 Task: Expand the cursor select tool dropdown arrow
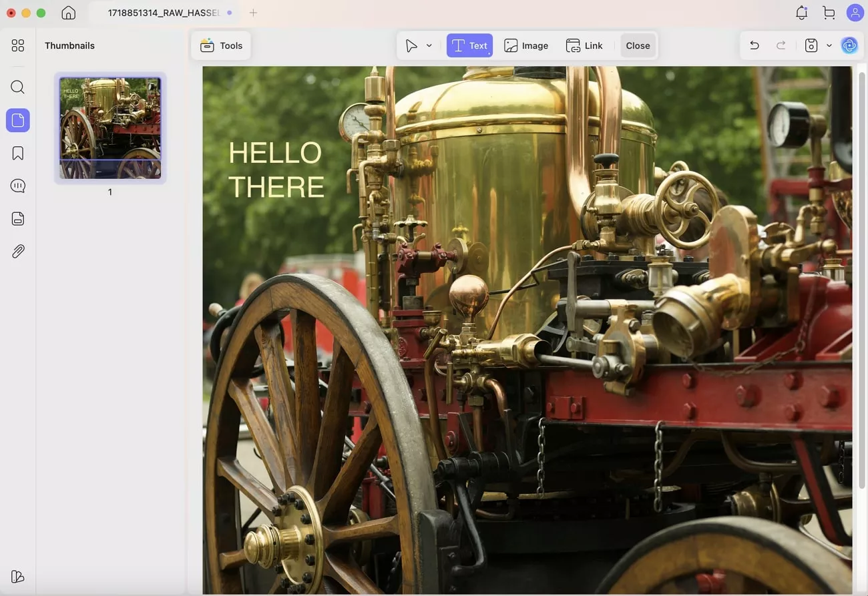(x=429, y=45)
